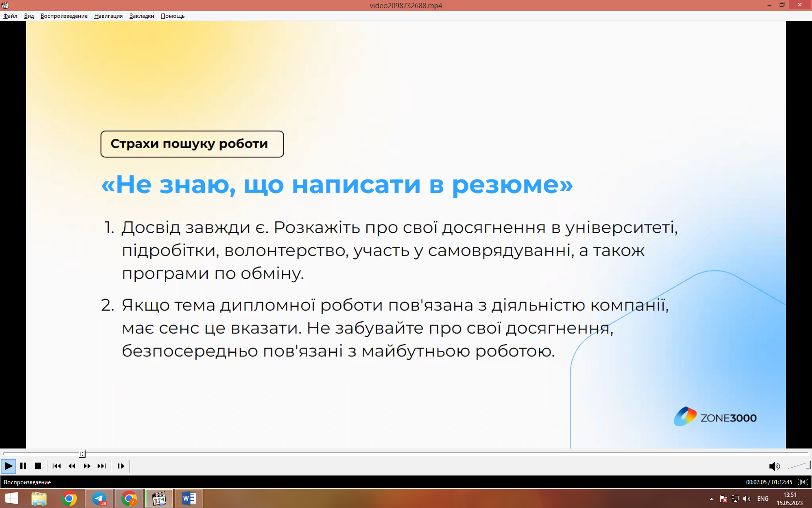Viewport: 812px width, 508px height.
Task: Open Google Chrome from the taskbar
Action: coord(69,498)
